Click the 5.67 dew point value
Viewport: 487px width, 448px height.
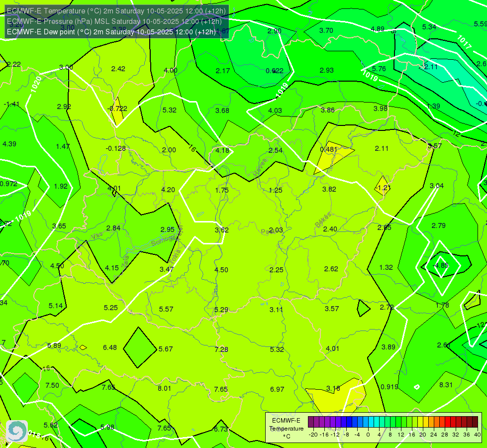point(166,349)
